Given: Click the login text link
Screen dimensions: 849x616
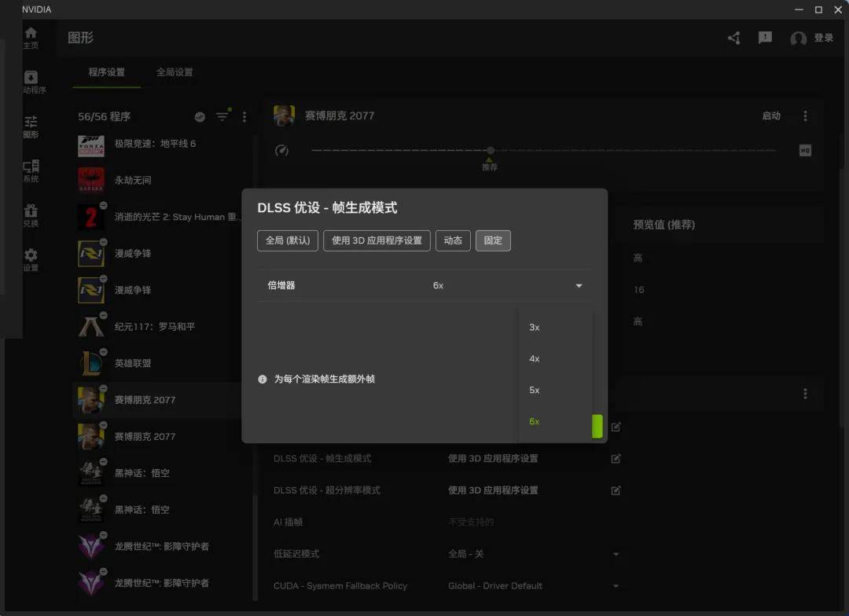Looking at the screenshot, I should [x=824, y=38].
